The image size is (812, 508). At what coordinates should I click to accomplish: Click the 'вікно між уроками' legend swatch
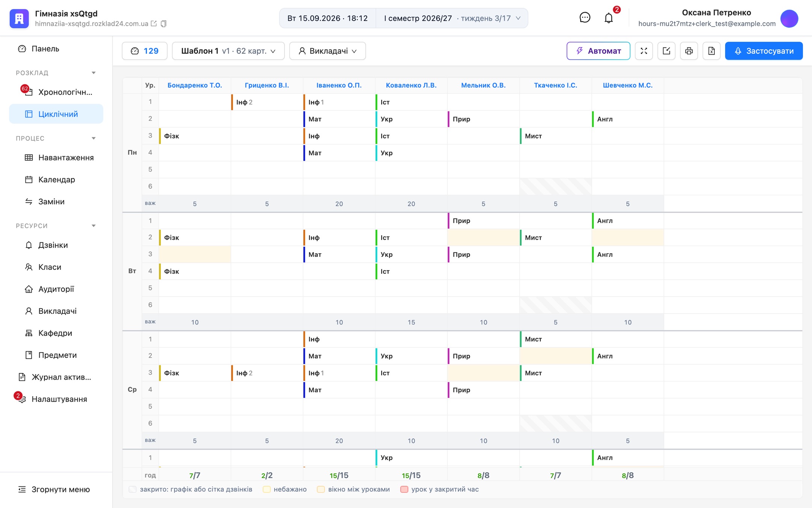click(x=321, y=490)
